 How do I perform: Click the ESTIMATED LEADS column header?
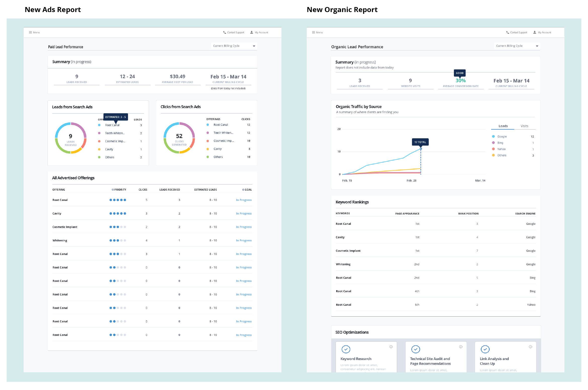[x=205, y=190]
